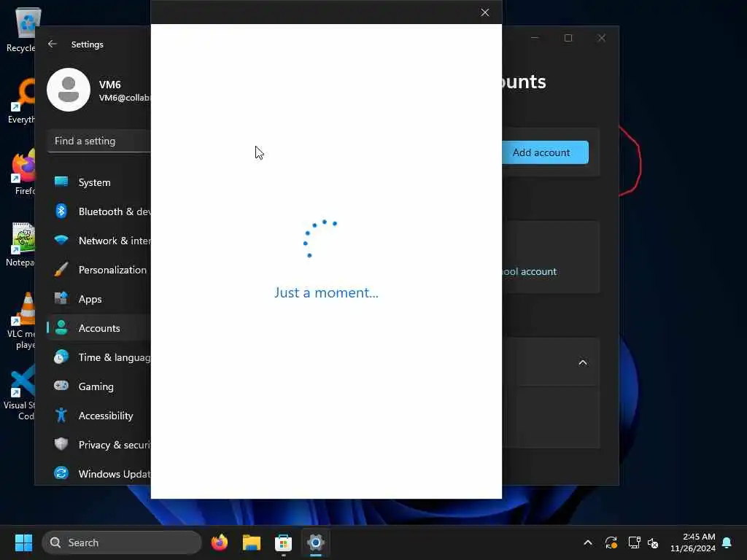Open the Windows Start menu
Screen dimensions: 747x560
coord(24,542)
